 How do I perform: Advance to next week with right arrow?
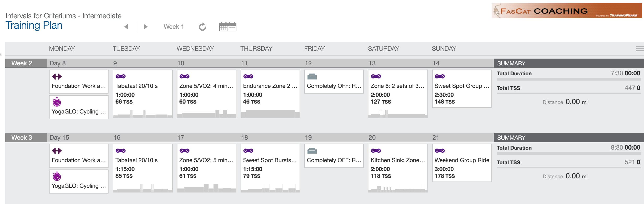pyautogui.click(x=146, y=27)
